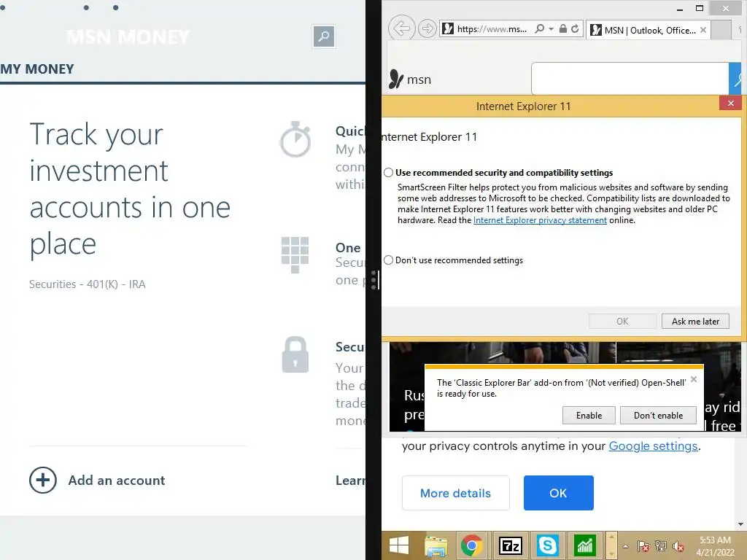
Task: Open File Explorer from taskbar
Action: (436, 545)
